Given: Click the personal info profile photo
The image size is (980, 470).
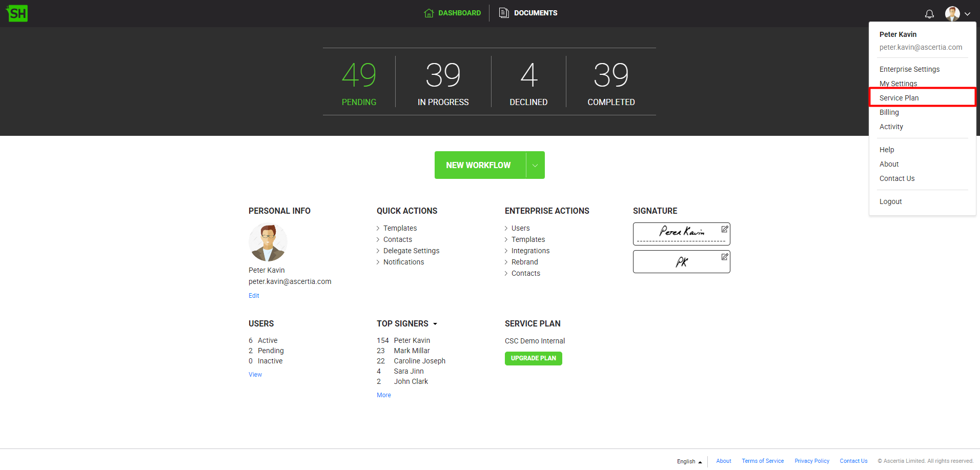Looking at the screenshot, I should pos(268,242).
